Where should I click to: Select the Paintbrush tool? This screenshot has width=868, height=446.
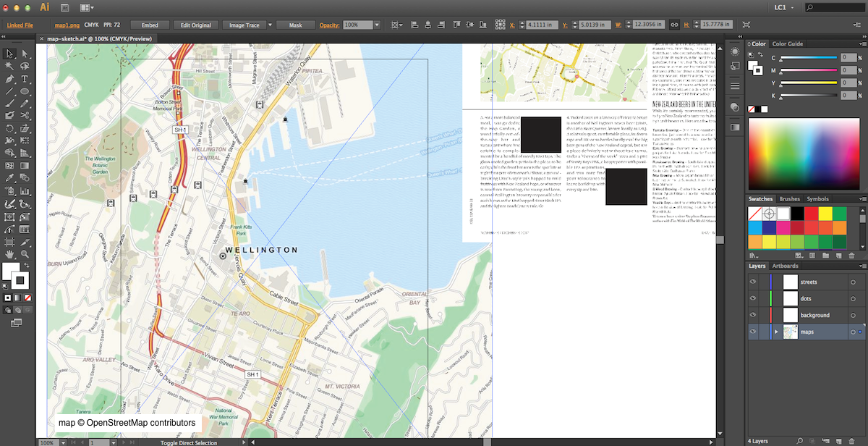(x=9, y=104)
